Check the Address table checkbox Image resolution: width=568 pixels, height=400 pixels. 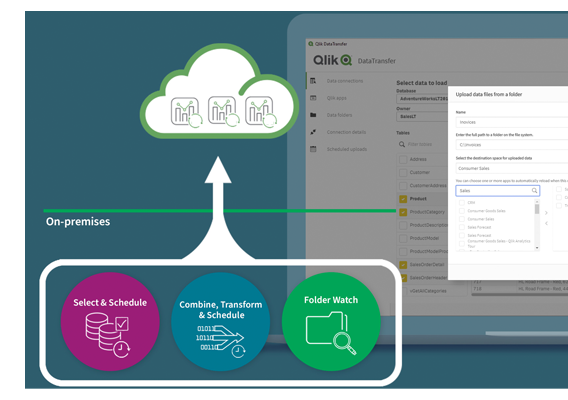point(403,159)
